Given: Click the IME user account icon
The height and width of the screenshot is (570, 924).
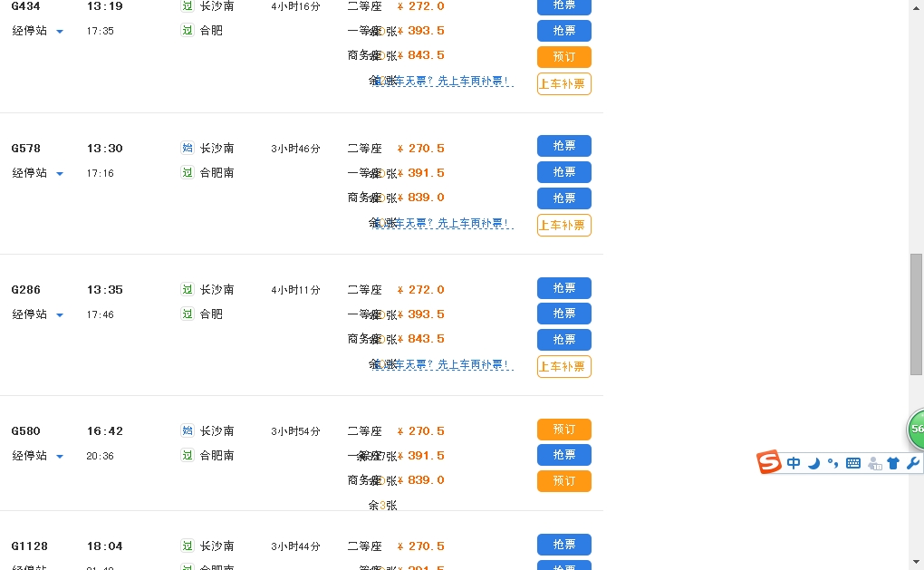Looking at the screenshot, I should coord(874,463).
